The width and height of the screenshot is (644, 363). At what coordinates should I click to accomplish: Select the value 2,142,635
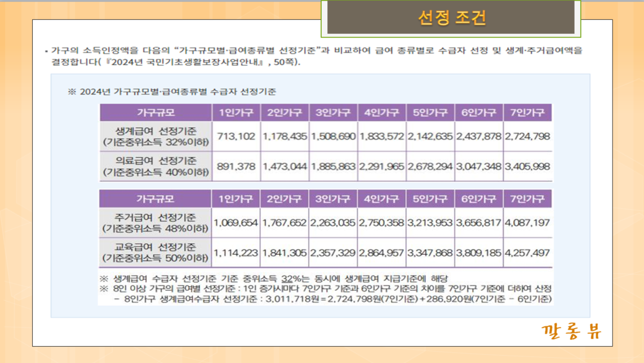[430, 136]
